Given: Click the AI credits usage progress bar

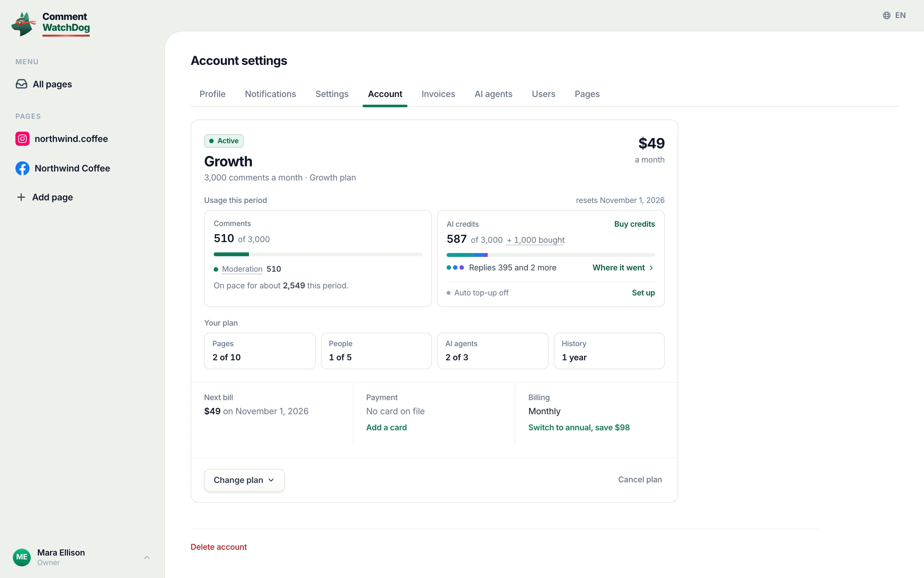Looking at the screenshot, I should pyautogui.click(x=551, y=255).
